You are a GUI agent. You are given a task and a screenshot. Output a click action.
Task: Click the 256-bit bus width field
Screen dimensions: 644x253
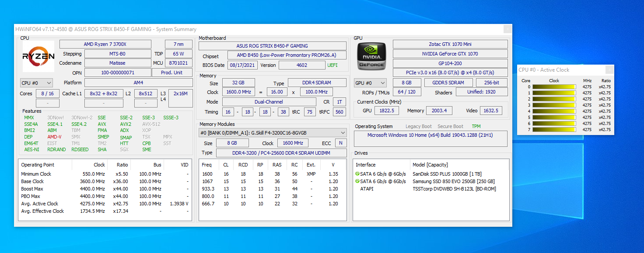tap(491, 83)
